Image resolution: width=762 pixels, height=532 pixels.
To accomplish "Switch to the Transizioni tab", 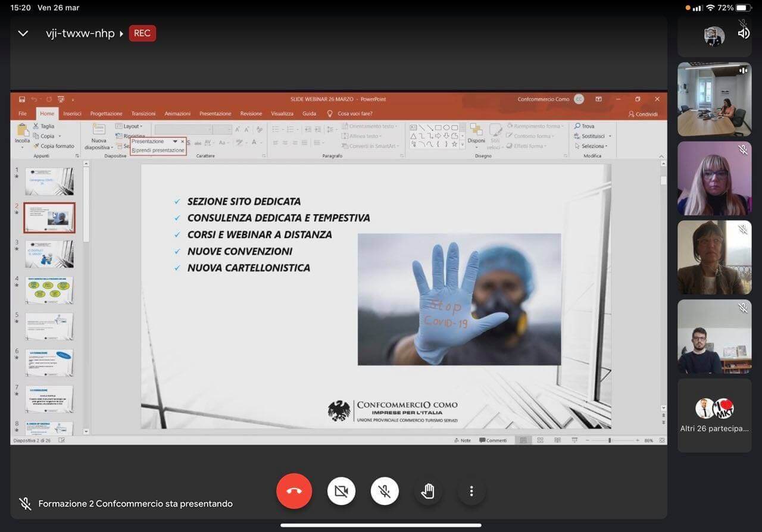I will click(x=143, y=114).
